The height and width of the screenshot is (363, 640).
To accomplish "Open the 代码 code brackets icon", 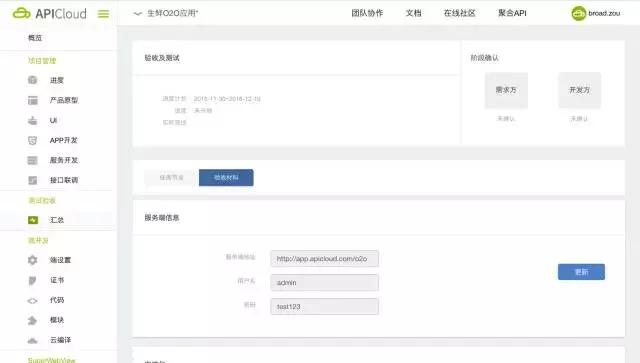I will 33,301.
